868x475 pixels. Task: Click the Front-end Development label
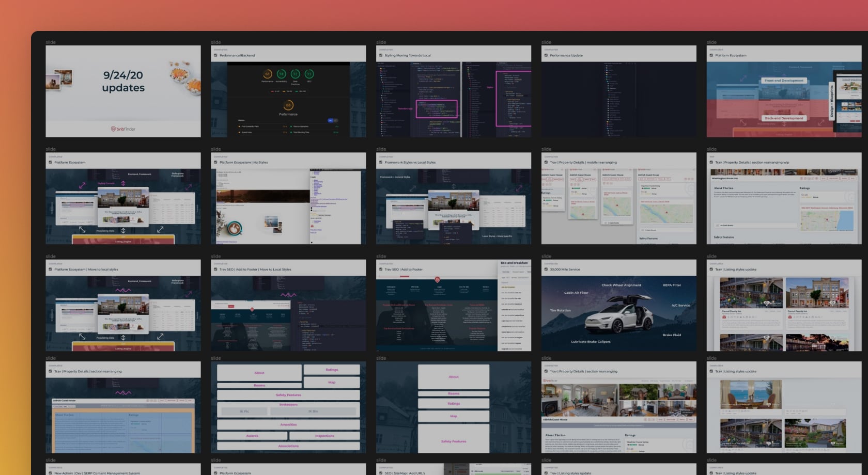coord(784,81)
